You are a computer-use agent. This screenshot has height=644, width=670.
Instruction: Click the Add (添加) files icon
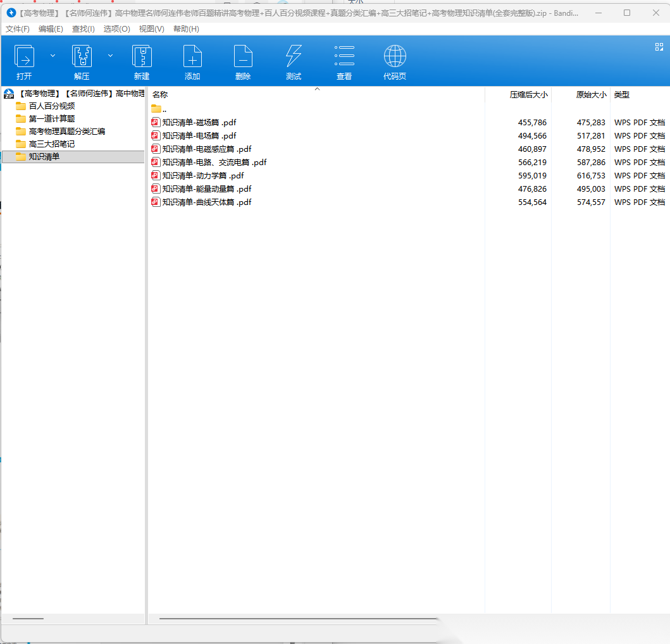pyautogui.click(x=192, y=57)
